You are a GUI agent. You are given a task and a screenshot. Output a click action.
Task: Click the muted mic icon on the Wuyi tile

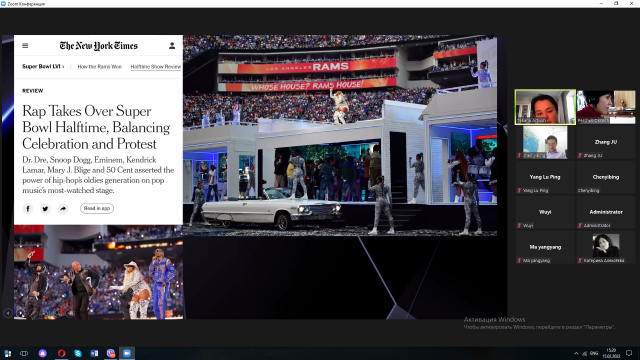click(519, 226)
